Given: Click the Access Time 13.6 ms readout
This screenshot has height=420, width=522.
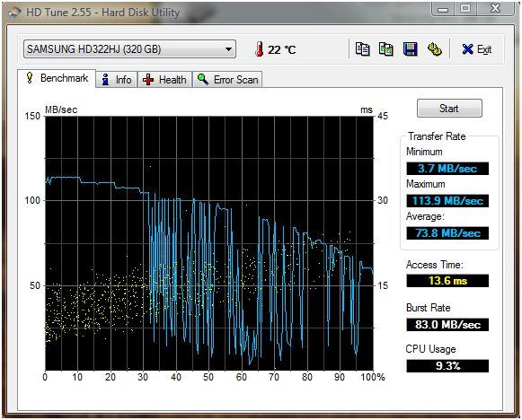Looking at the screenshot, I should point(447,281).
